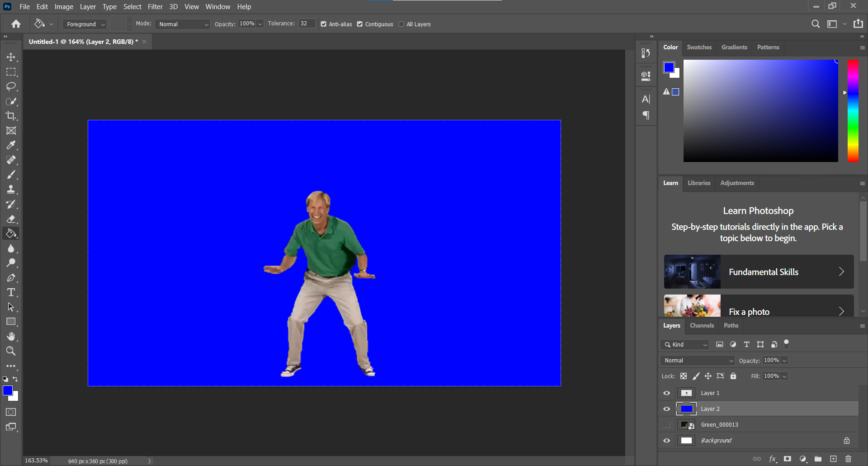The height and width of the screenshot is (466, 868).
Task: Pick the Eyedropper tool
Action: (x=11, y=145)
